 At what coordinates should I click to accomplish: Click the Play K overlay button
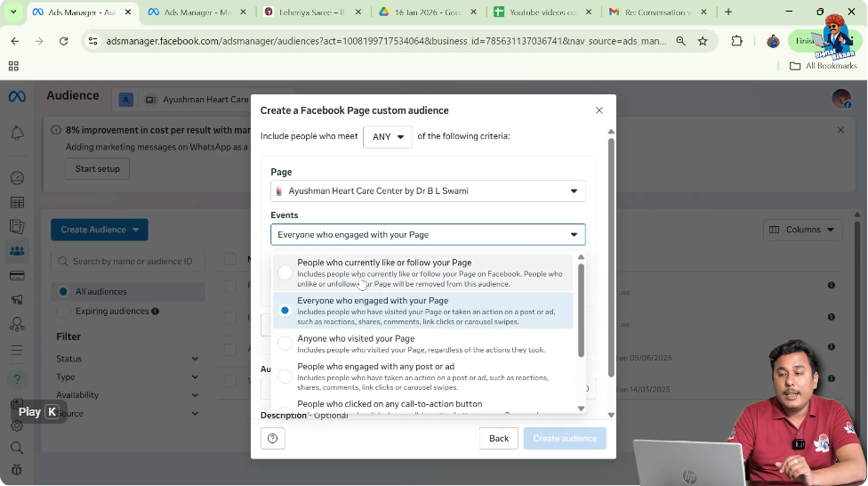click(39, 412)
